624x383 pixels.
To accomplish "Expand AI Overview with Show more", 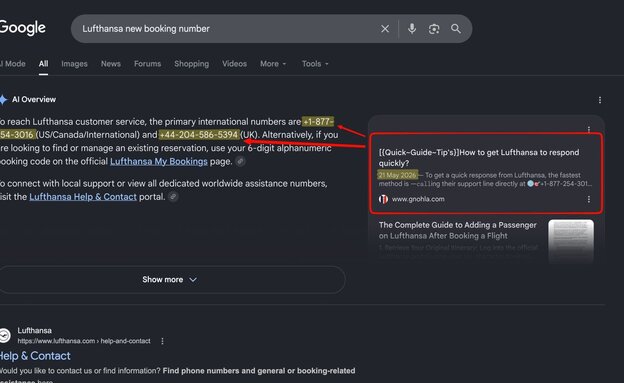I will point(170,279).
